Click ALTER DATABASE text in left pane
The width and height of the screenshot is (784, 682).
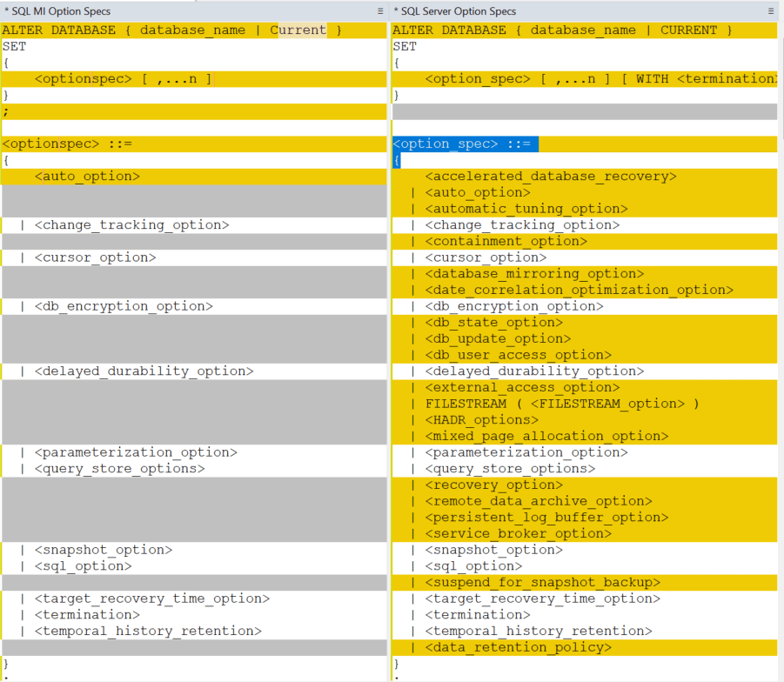[58, 30]
